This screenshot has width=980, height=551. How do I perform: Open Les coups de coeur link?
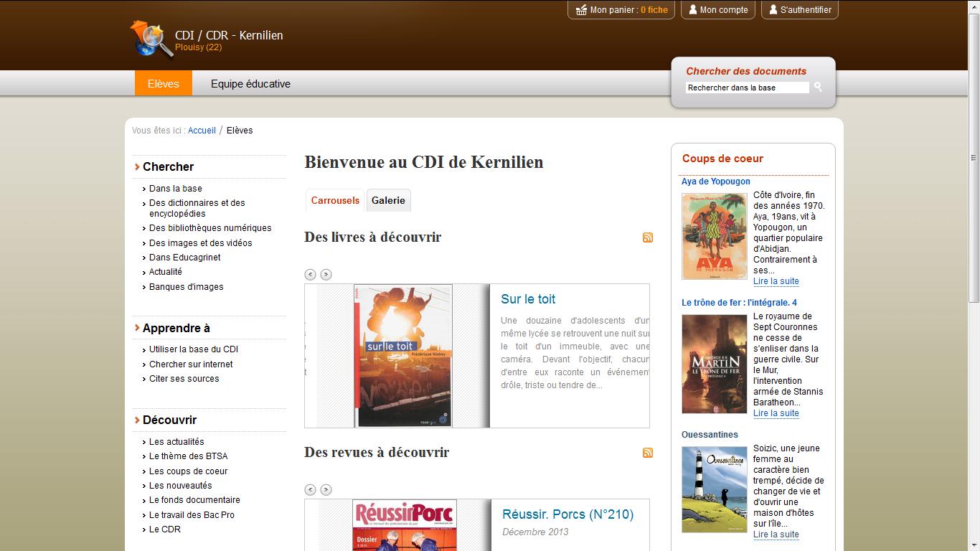189,471
